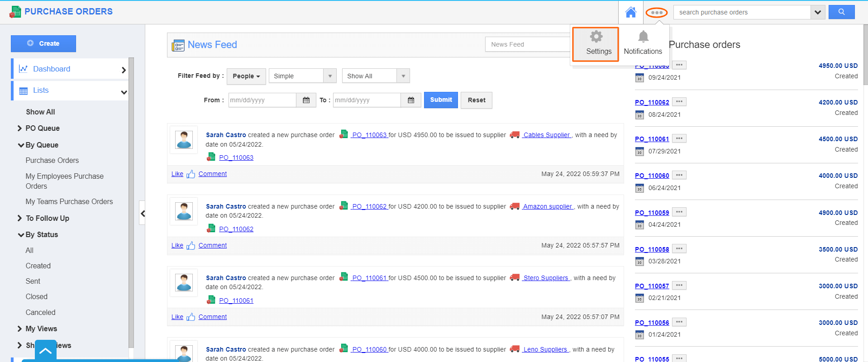Click the Home icon in top bar
868x362 pixels.
(x=630, y=12)
